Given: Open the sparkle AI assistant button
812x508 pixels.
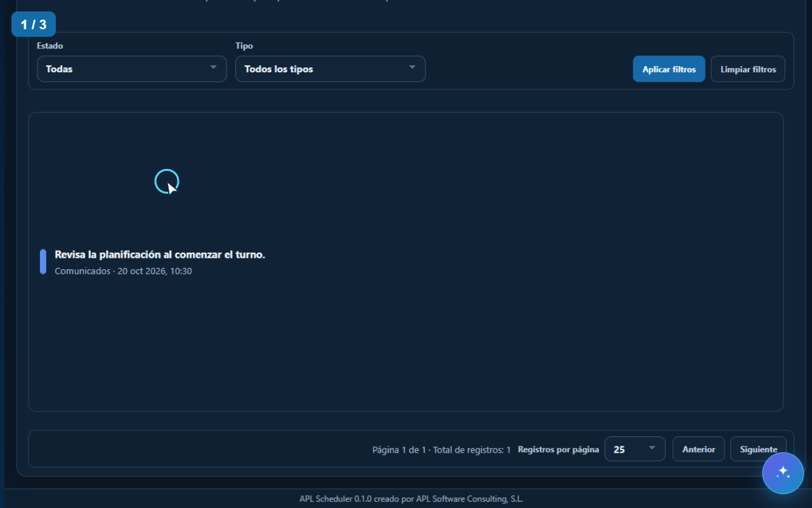Looking at the screenshot, I should tap(783, 473).
